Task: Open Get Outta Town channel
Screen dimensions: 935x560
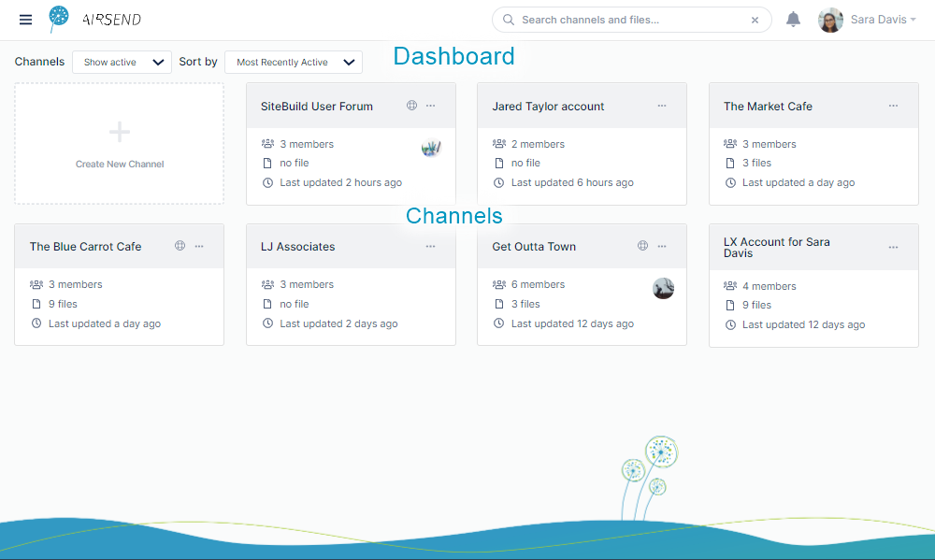Action: 534,246
